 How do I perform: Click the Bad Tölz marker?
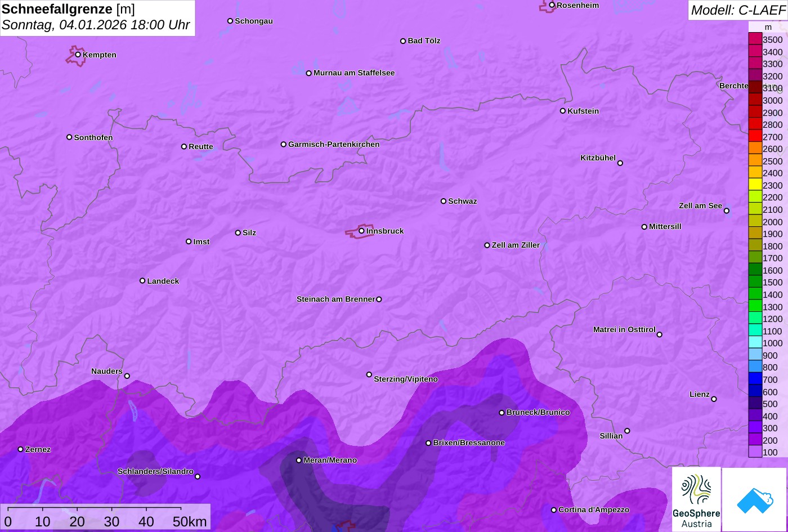point(403,41)
